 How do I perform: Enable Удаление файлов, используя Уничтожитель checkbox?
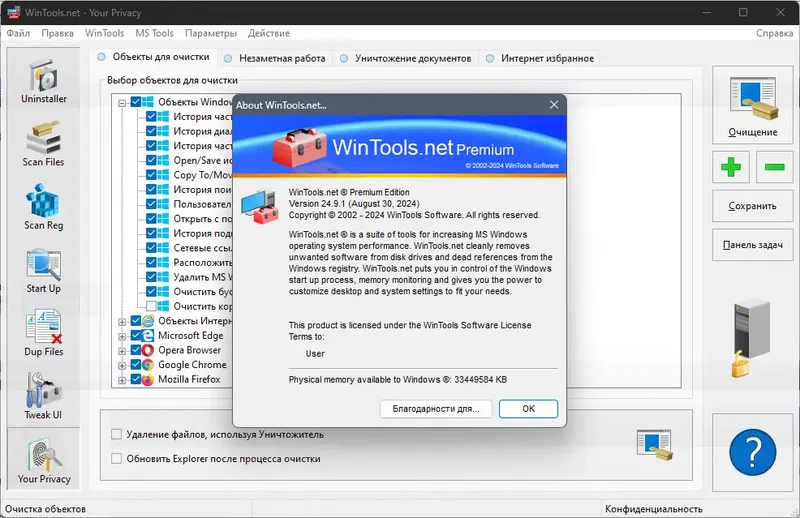pyautogui.click(x=117, y=434)
